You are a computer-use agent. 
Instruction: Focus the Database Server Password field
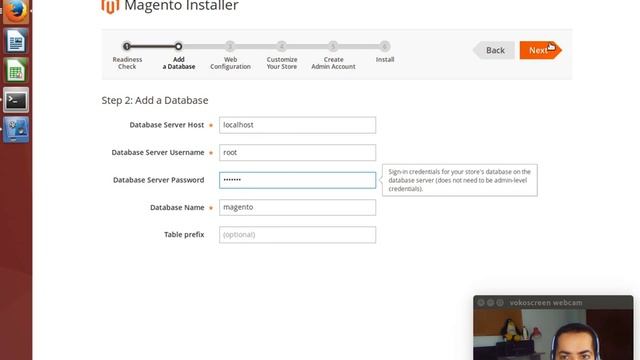tap(297, 180)
